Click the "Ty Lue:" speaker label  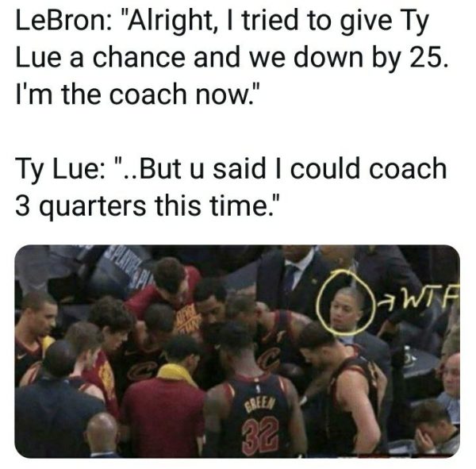coord(60,170)
